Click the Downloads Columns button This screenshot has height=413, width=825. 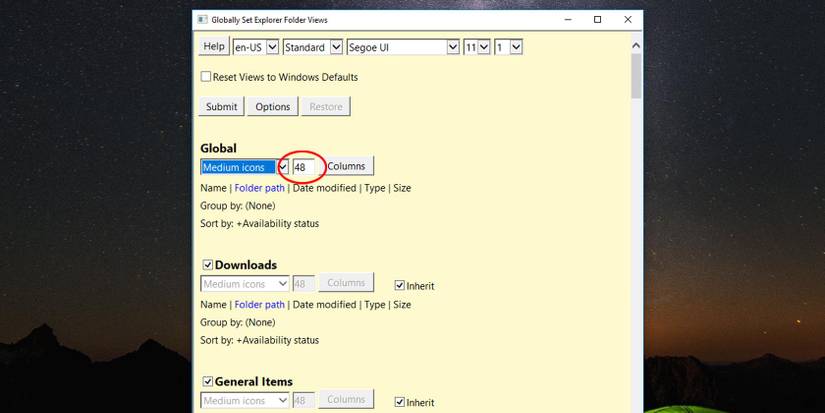346,283
